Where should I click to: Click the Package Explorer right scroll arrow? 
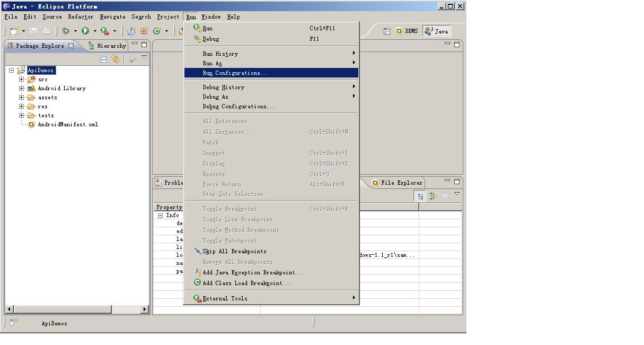(145, 309)
